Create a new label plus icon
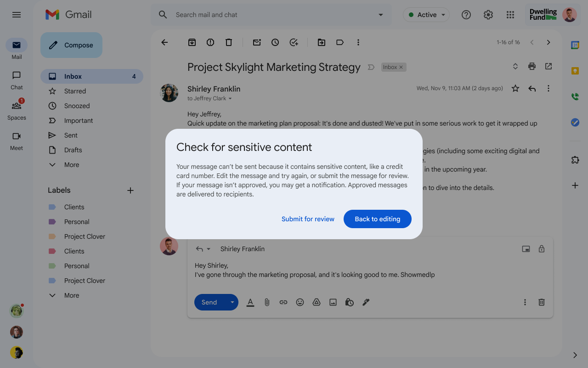Viewport: 588px width, 368px height. pyautogui.click(x=130, y=190)
